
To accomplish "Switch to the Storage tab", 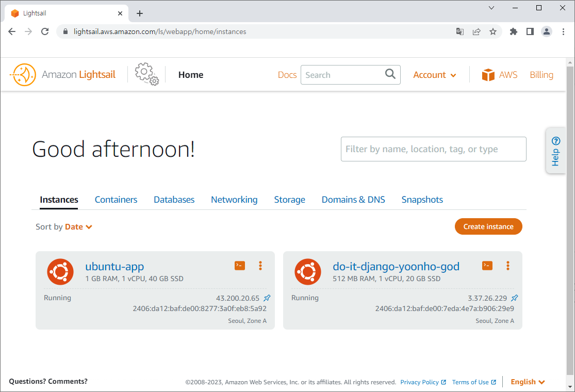I will click(290, 200).
